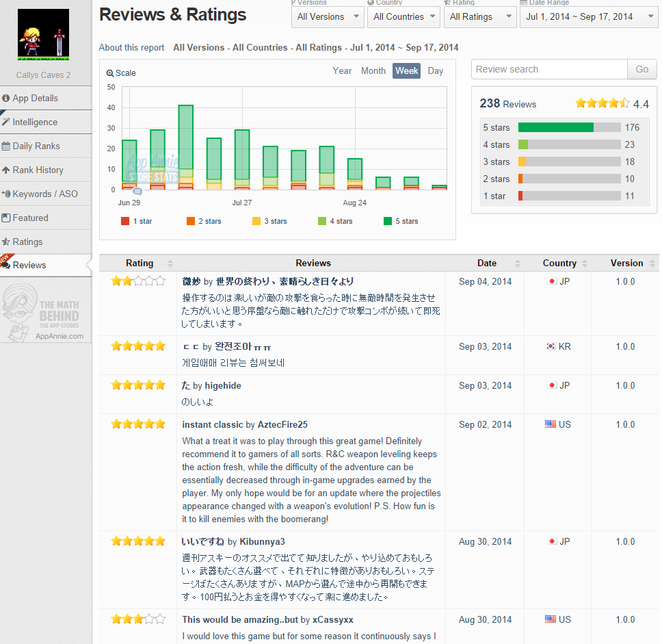Open the All Versions dropdown
The width and height of the screenshot is (662, 644).
click(328, 16)
